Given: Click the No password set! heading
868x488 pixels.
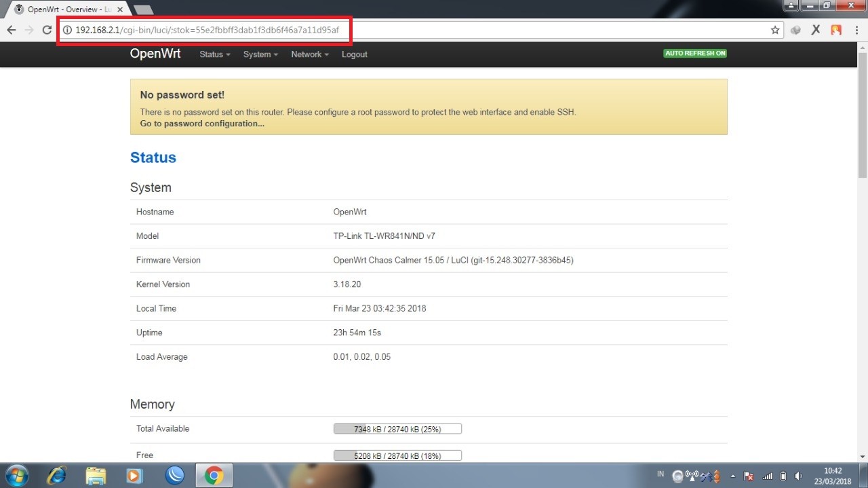Looking at the screenshot, I should pos(182,95).
